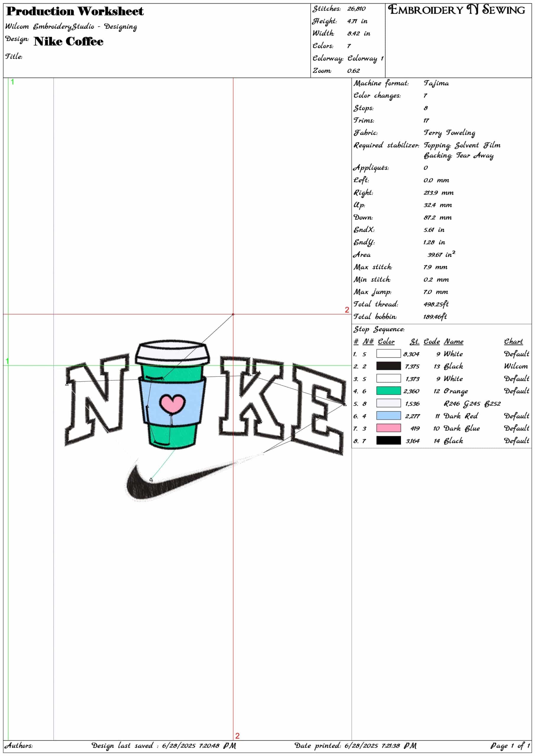Click the 'Dark Blue' name in stop 7
The width and height of the screenshot is (535, 756).
point(461,428)
